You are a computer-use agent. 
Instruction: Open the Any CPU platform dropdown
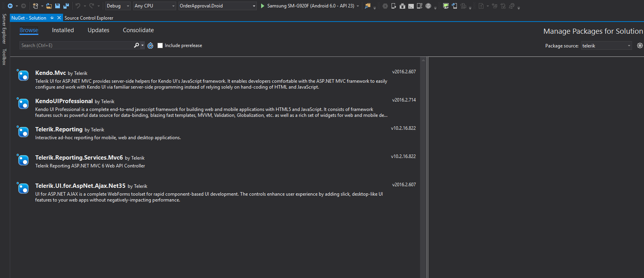click(155, 6)
